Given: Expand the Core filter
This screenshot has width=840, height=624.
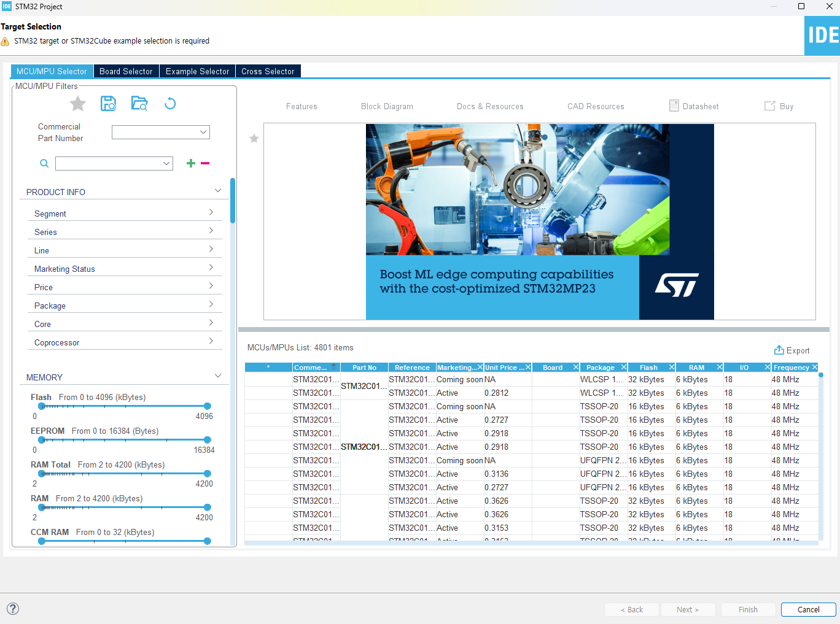Looking at the screenshot, I should point(211,323).
